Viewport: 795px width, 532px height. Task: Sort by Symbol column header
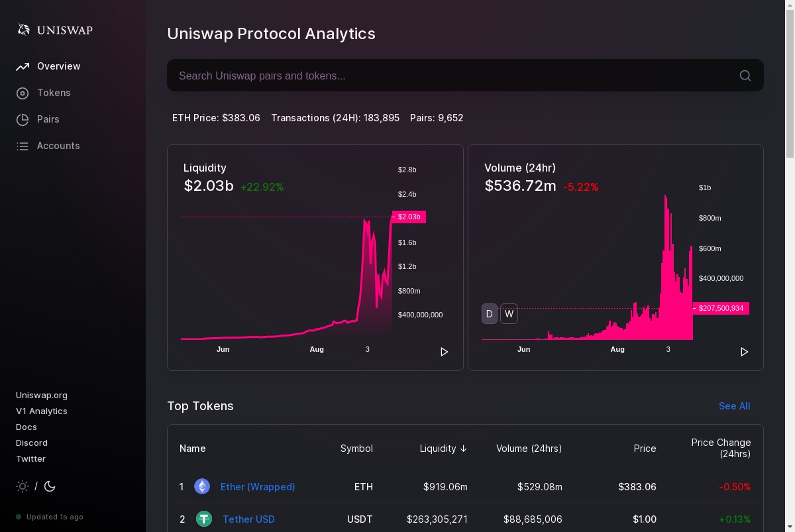[x=356, y=449]
